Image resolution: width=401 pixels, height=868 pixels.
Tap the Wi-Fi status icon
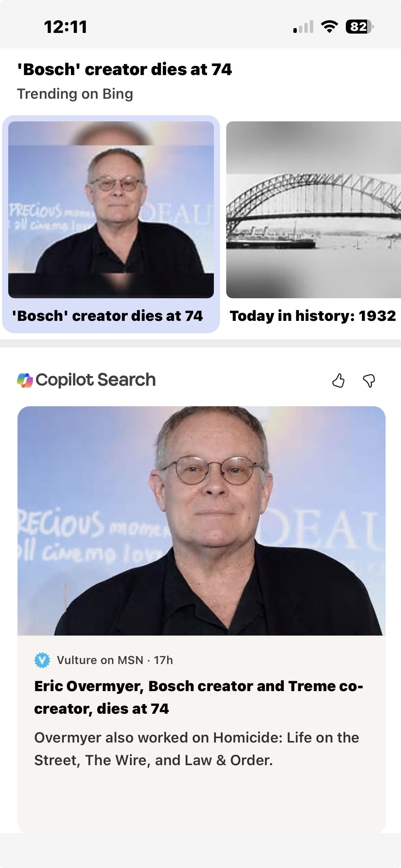point(329,26)
